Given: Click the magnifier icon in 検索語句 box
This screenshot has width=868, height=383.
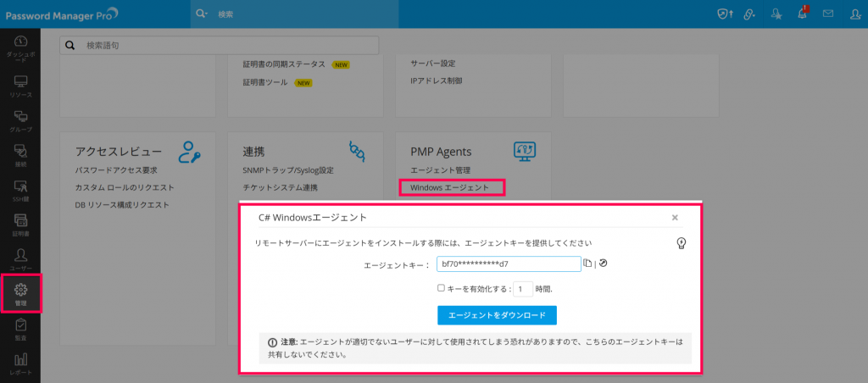Looking at the screenshot, I should coord(70,46).
